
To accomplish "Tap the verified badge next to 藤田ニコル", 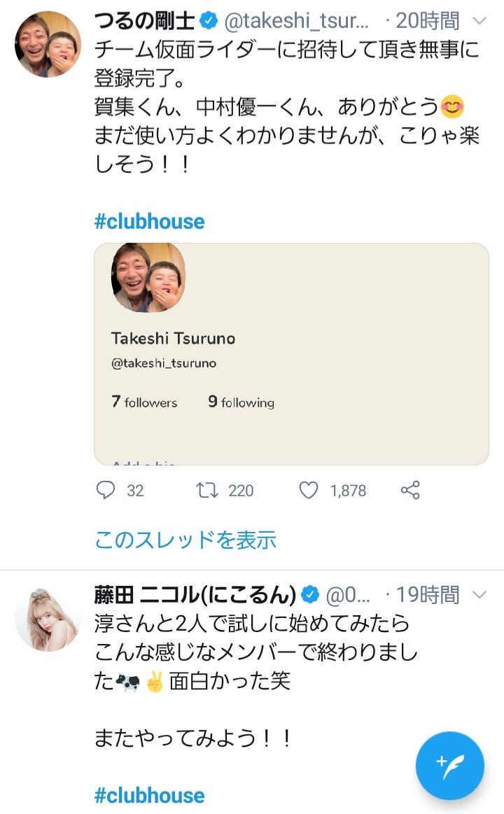I will coord(311,595).
